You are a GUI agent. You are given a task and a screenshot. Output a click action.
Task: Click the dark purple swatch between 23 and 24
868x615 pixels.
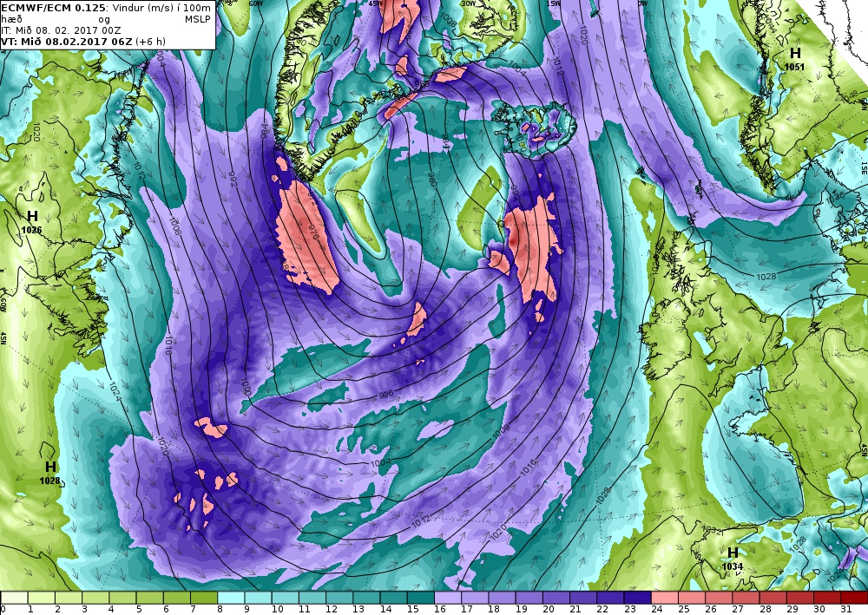coord(638,598)
